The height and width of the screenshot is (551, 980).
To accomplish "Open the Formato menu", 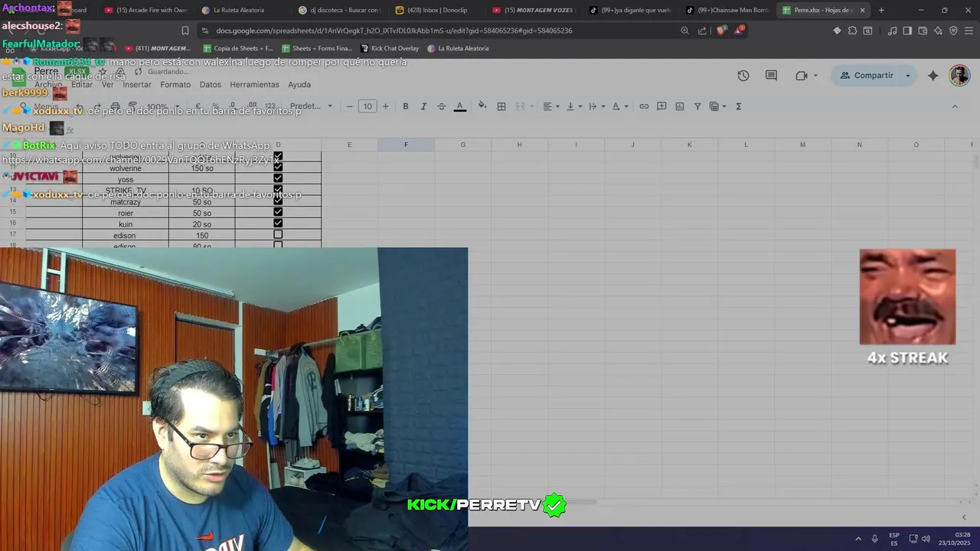I will click(x=175, y=85).
